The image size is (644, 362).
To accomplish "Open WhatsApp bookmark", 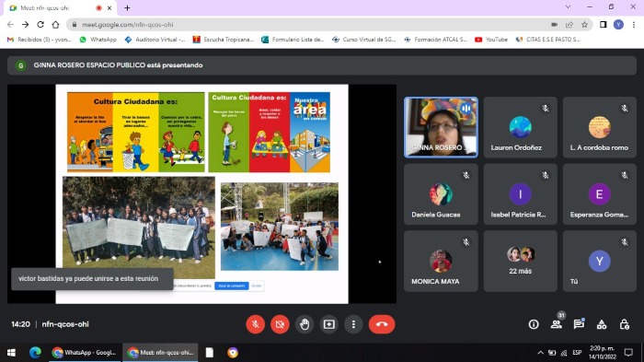I will tap(98, 40).
